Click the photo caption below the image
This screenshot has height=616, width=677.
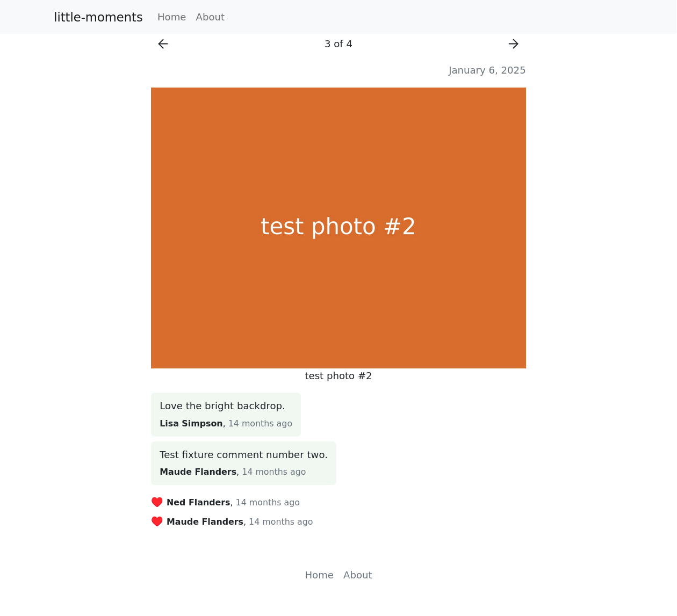point(338,376)
